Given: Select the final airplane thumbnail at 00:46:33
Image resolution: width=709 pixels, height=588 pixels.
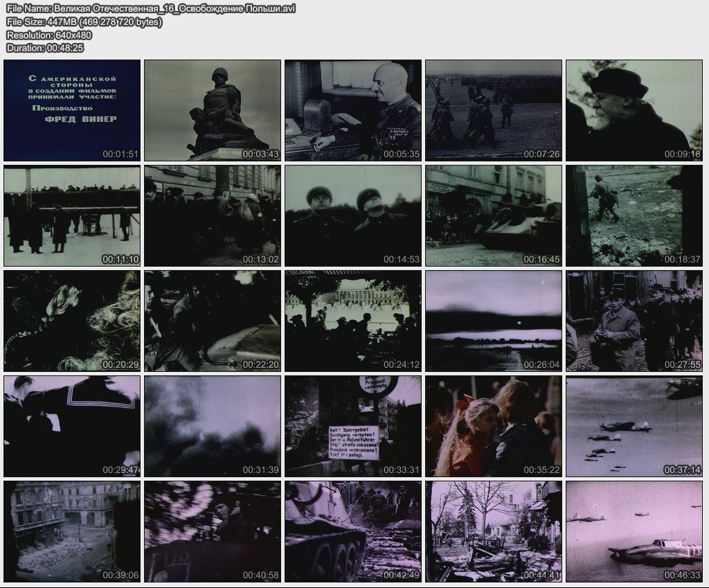Looking at the screenshot, I should tap(634, 531).
